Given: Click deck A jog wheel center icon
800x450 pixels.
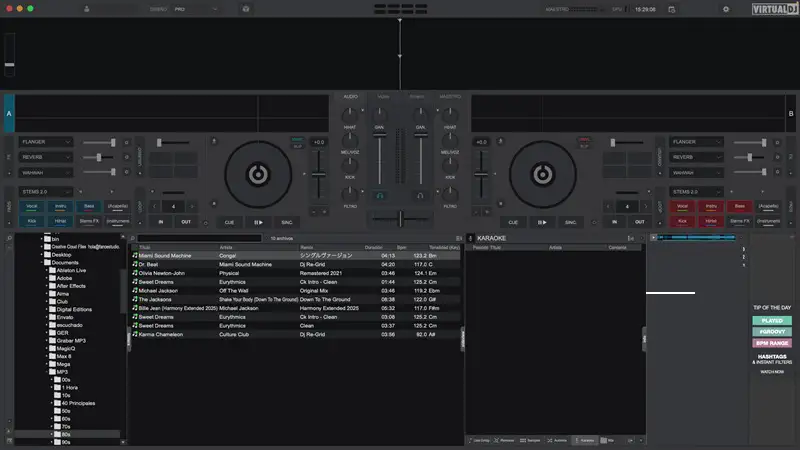Looking at the screenshot, I should point(258,174).
